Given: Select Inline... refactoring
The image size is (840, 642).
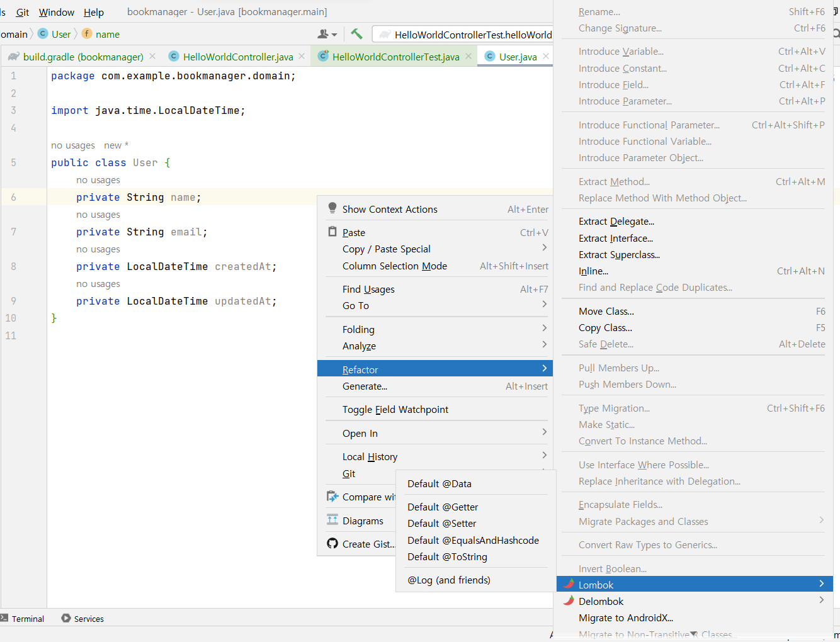Looking at the screenshot, I should (695, 271).
